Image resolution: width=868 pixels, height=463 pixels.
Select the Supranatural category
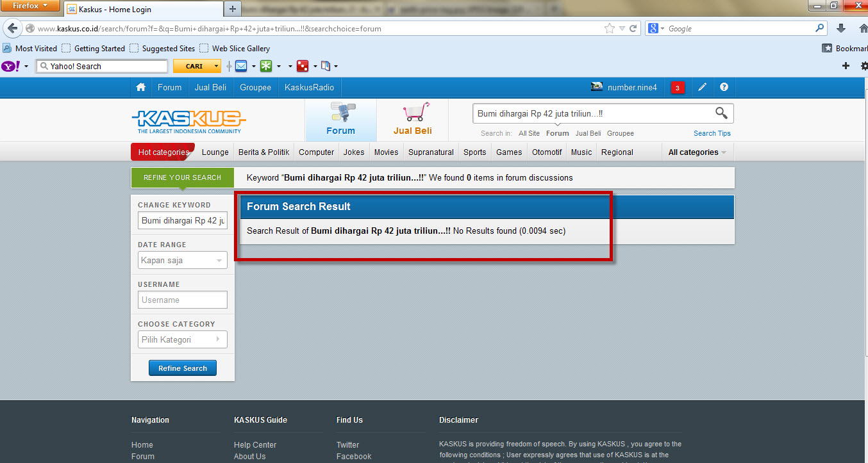[431, 152]
